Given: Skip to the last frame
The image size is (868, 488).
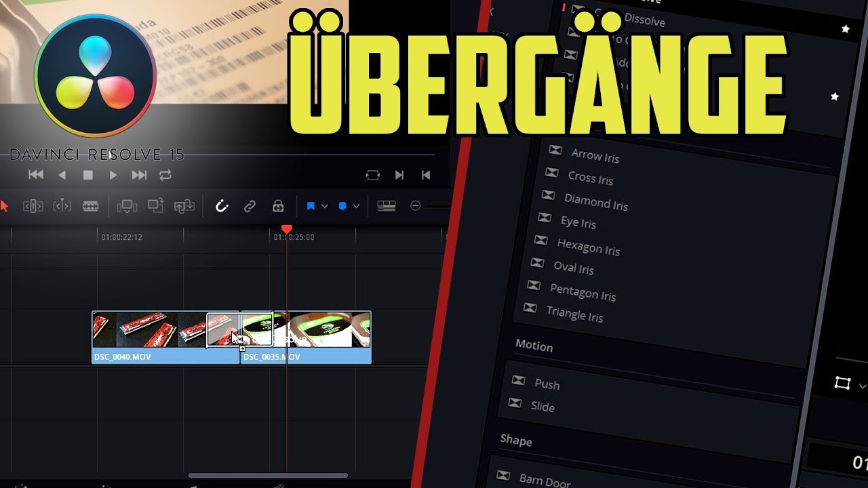Looking at the screenshot, I should [139, 175].
